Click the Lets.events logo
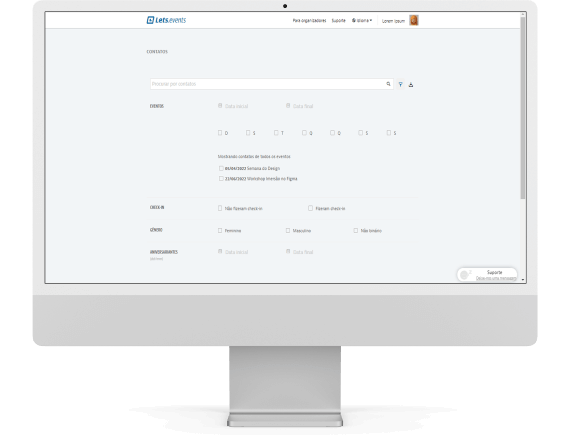The height and width of the screenshot is (447, 570). (166, 20)
